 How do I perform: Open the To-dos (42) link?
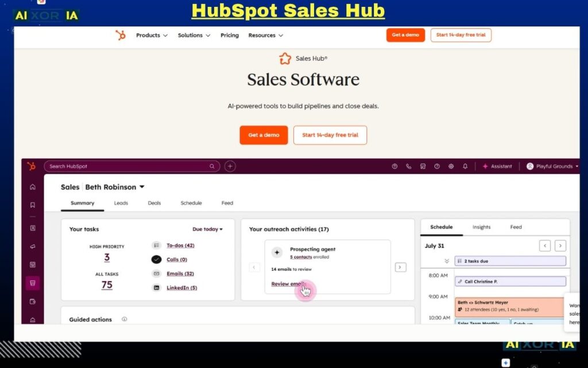point(180,245)
